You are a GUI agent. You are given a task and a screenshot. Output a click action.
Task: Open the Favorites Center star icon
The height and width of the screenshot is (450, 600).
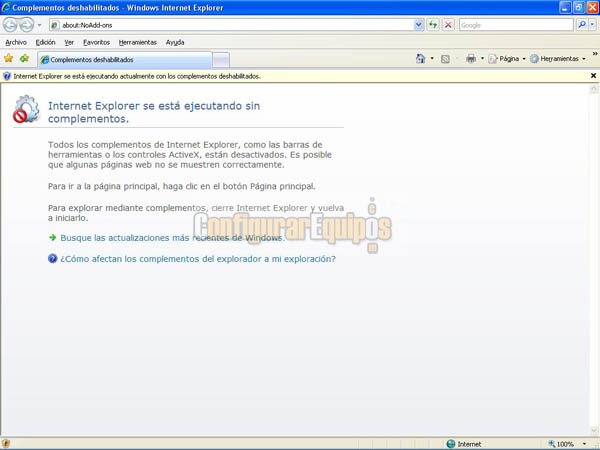(x=8, y=59)
